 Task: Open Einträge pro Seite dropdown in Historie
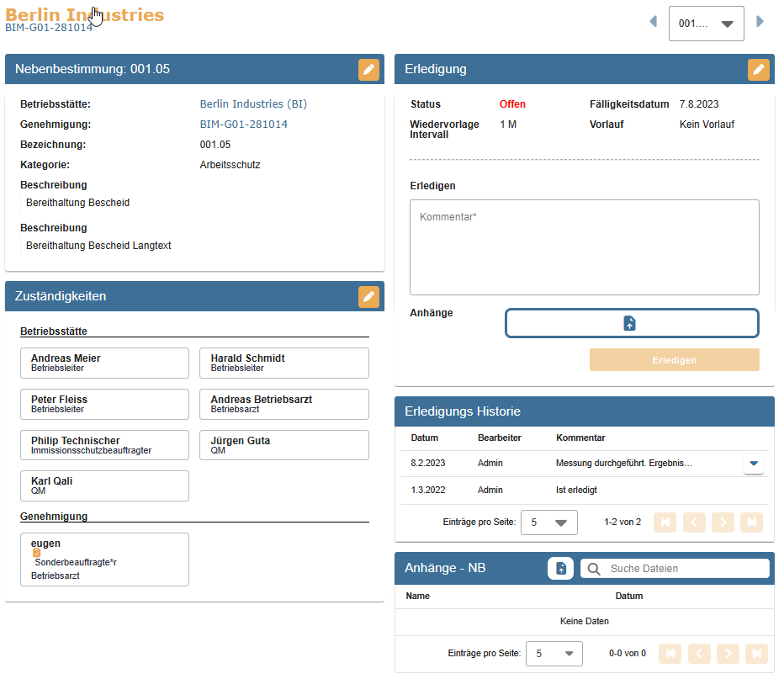tap(549, 523)
